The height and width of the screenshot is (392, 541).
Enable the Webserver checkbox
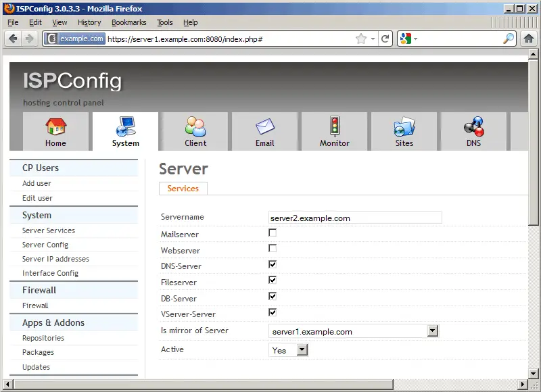[273, 248]
